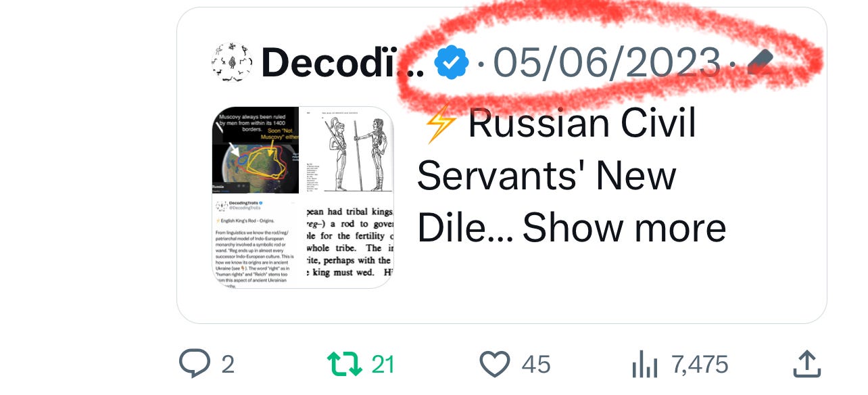The height and width of the screenshot is (395, 868).
Task: Open the DecodingTrolls profile avatar
Action: click(x=232, y=63)
